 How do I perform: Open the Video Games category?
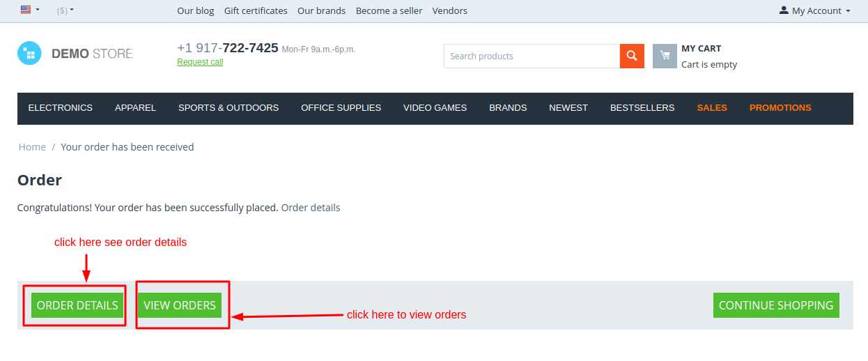click(x=435, y=108)
